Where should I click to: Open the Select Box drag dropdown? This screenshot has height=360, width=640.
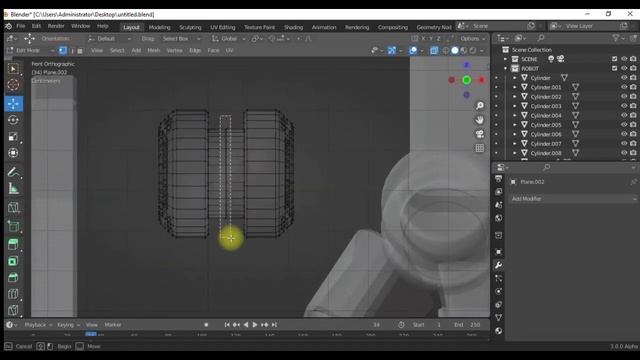coord(181,39)
